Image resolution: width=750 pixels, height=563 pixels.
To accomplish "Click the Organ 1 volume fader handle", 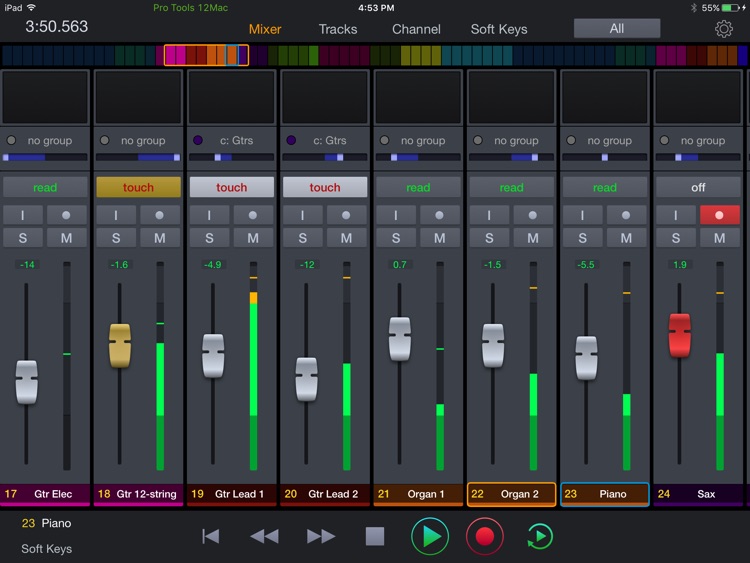I will click(x=400, y=338).
